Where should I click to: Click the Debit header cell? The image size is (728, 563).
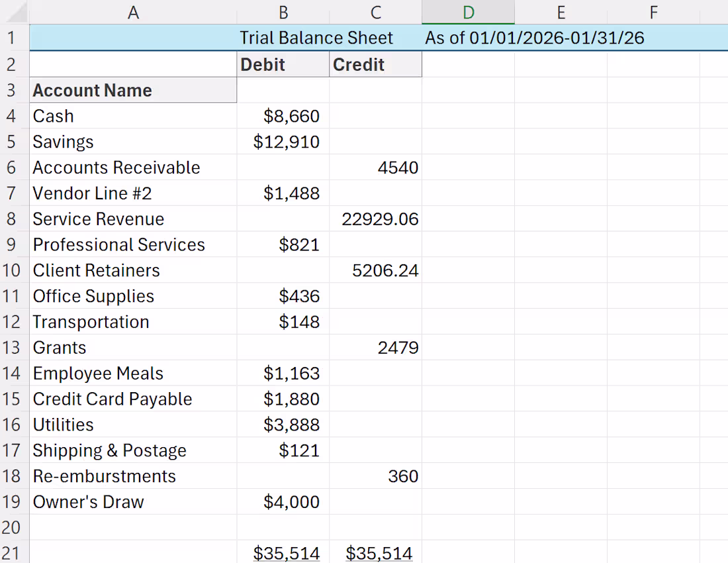(x=283, y=64)
